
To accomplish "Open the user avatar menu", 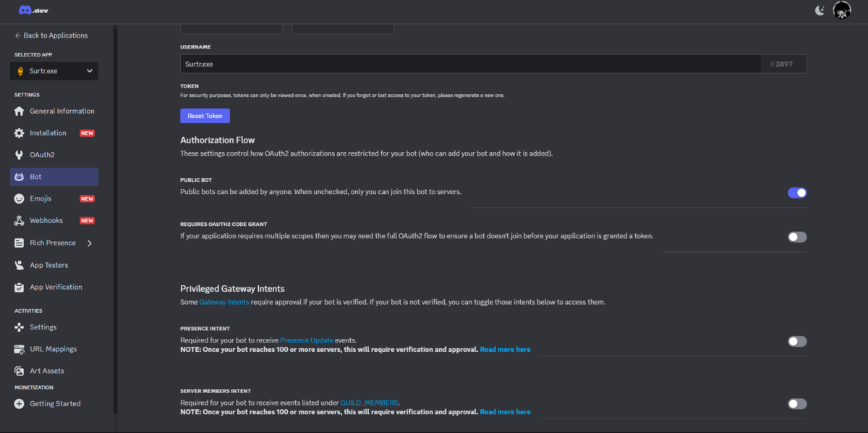I will tap(841, 10).
